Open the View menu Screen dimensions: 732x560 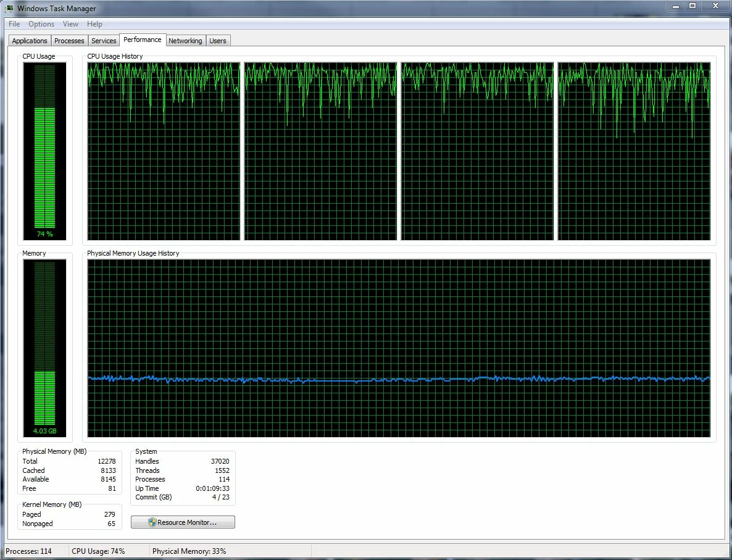(70, 24)
